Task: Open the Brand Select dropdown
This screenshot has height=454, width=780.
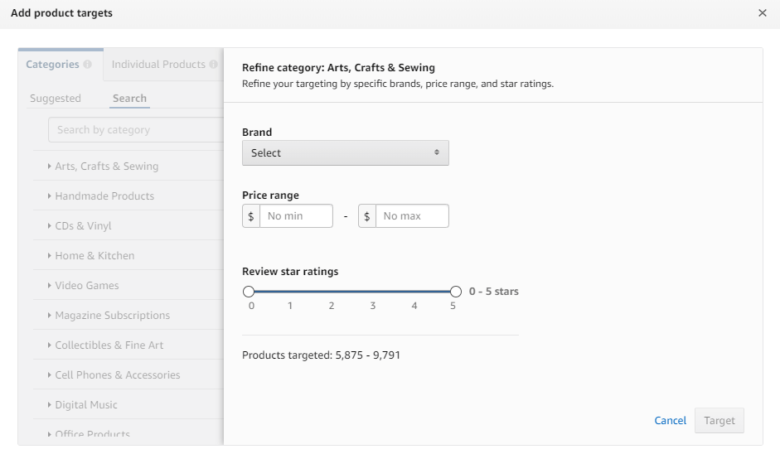Action: [345, 153]
